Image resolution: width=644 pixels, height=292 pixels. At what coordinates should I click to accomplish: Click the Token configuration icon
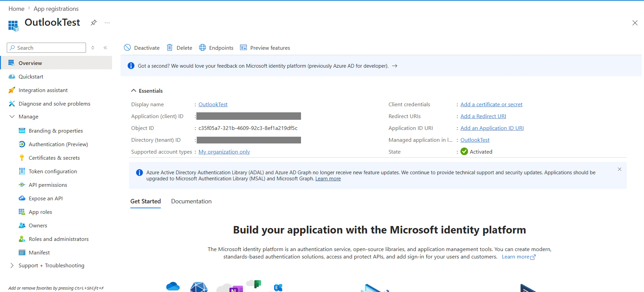[x=22, y=171]
